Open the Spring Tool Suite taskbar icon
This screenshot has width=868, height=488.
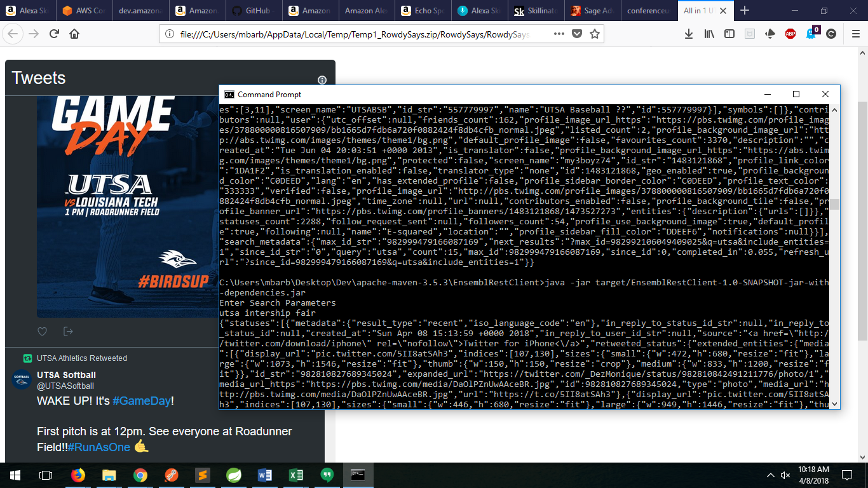pyautogui.click(x=234, y=475)
